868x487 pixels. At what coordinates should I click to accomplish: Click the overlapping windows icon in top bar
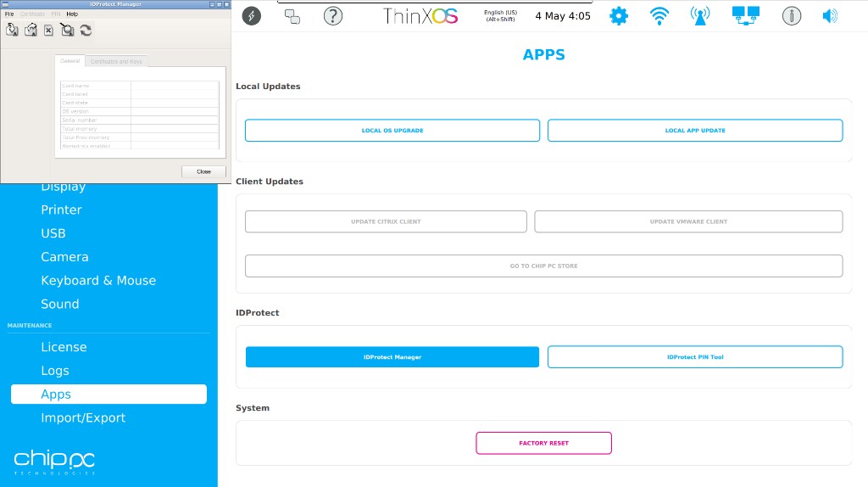pyautogui.click(x=292, y=16)
